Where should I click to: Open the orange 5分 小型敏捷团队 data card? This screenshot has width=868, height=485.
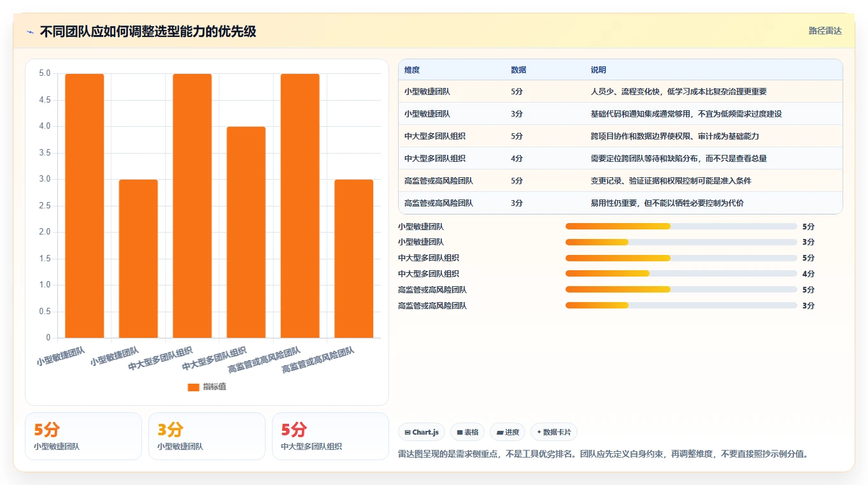(x=83, y=436)
